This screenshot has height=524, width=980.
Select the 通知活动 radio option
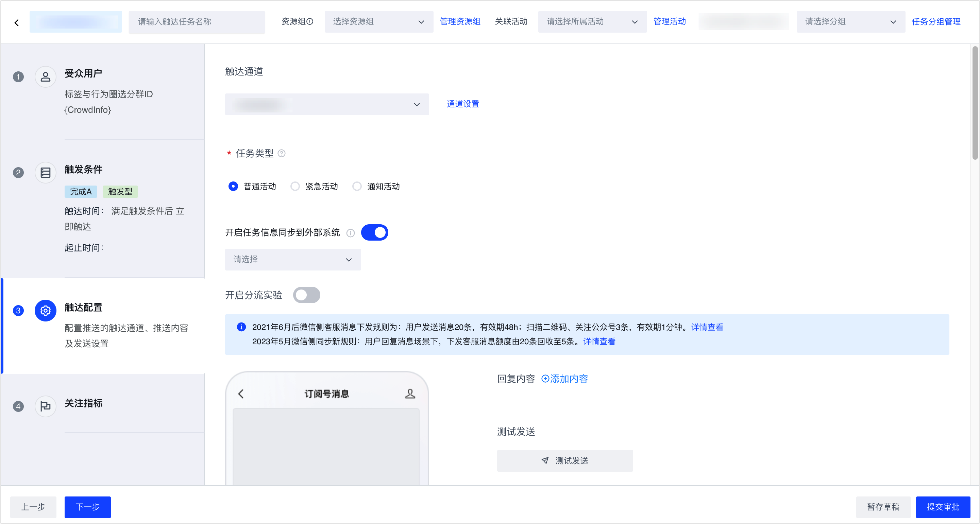[x=357, y=186]
